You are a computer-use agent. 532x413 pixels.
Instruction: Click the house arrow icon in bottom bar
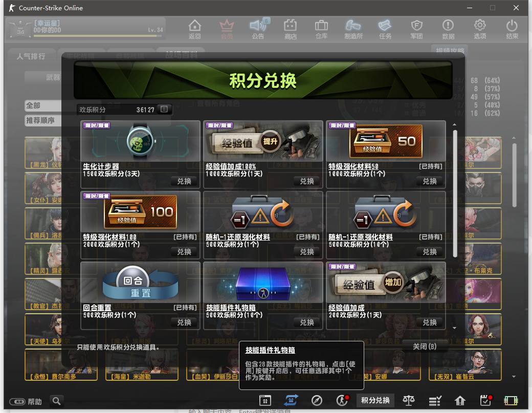pyautogui.click(x=460, y=401)
